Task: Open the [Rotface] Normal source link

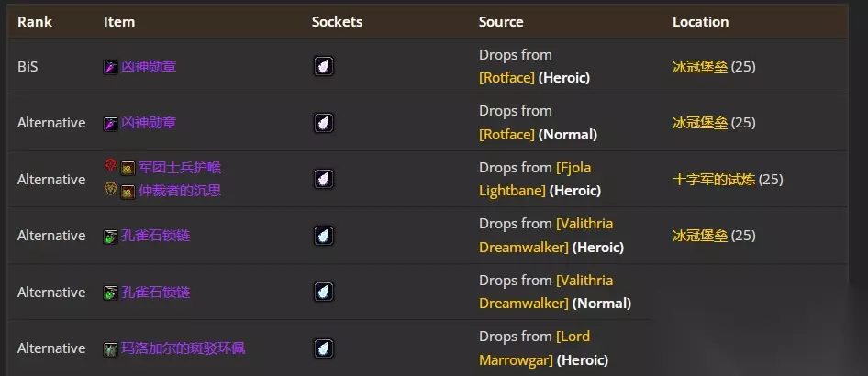Action: coord(506,135)
